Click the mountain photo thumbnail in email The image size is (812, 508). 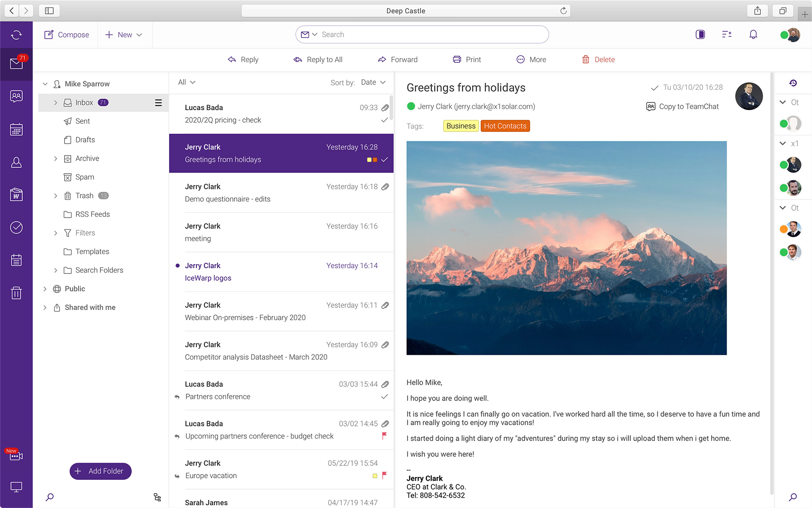point(566,247)
